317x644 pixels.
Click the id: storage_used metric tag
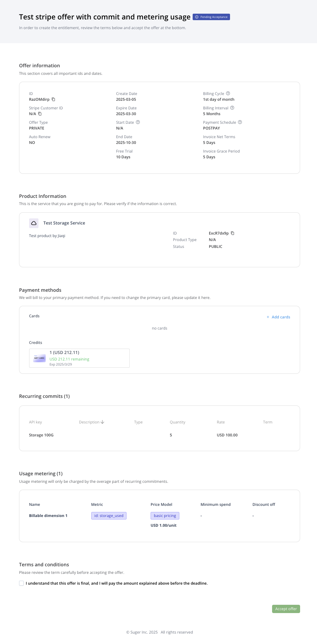109,516
